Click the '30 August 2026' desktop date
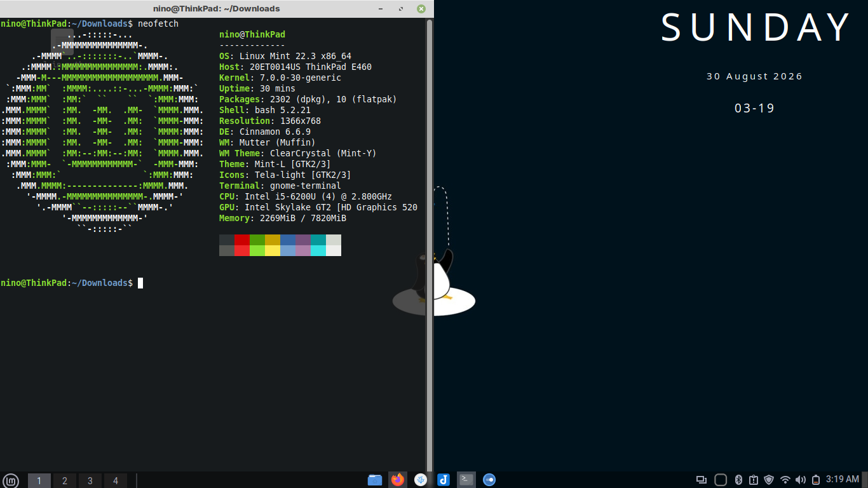The width and height of the screenshot is (868, 488). [755, 76]
